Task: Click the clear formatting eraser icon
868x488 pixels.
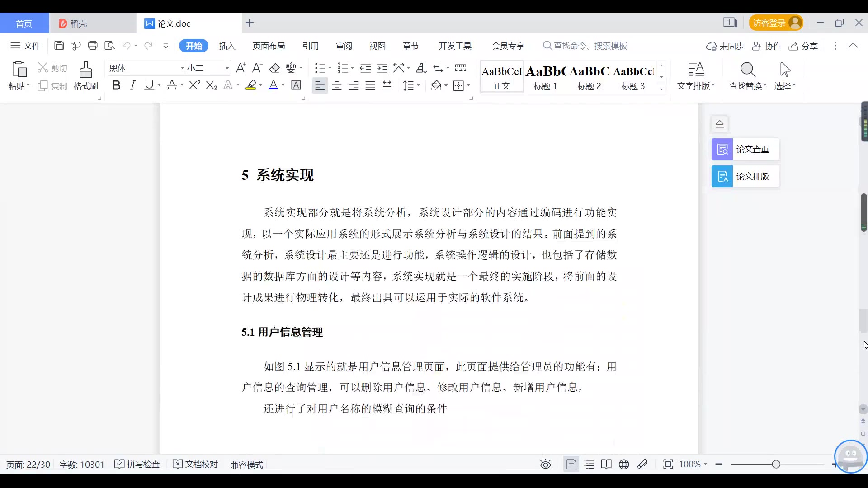Action: [x=274, y=68]
